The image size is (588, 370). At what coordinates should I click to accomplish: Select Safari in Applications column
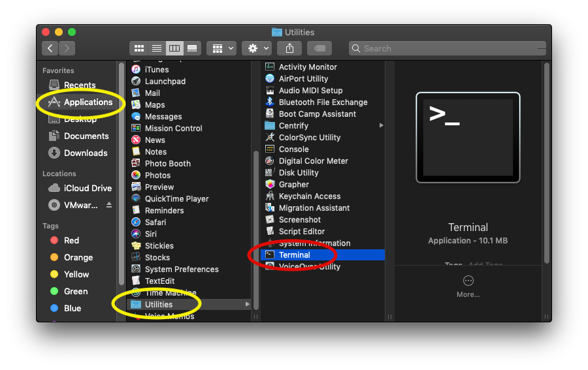pyautogui.click(x=155, y=222)
